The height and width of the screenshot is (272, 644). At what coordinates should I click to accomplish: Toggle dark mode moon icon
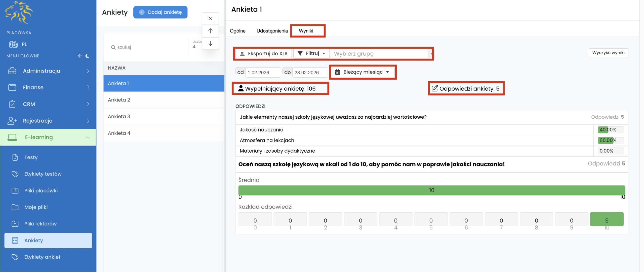pos(87,56)
